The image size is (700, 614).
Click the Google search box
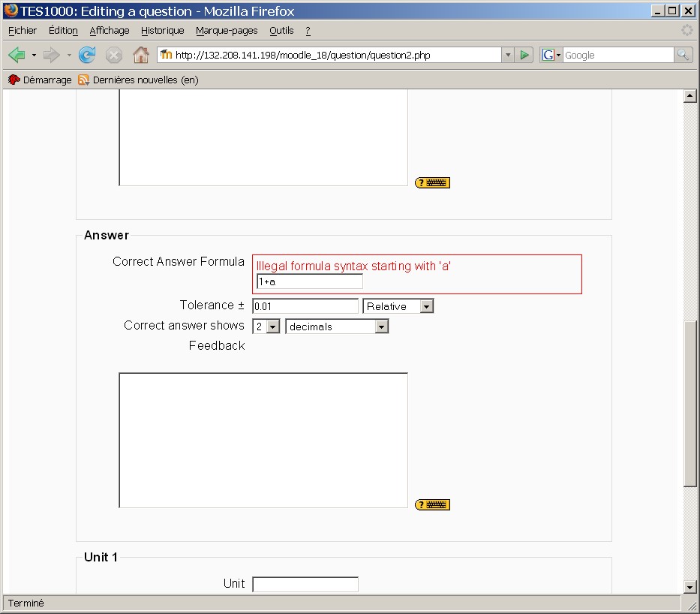point(618,55)
